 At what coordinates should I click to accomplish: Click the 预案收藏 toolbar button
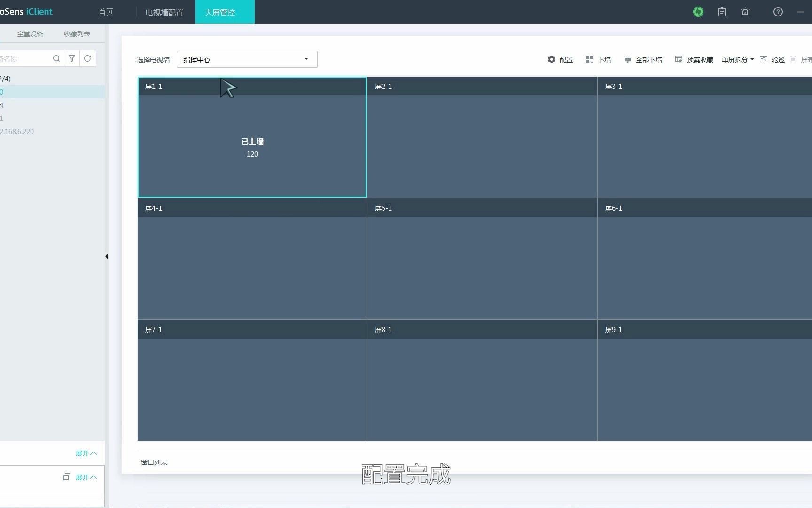694,59
